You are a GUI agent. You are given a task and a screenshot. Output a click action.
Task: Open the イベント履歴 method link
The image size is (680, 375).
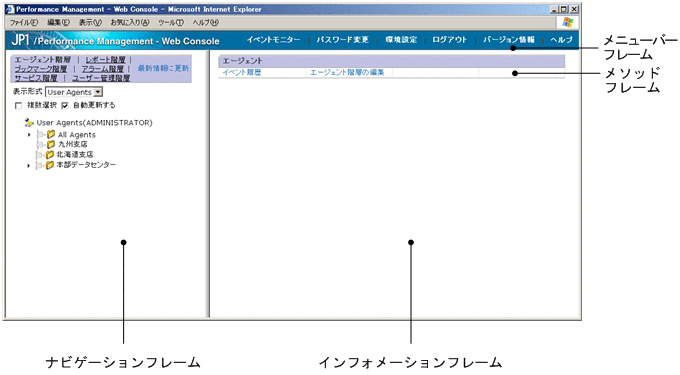(x=242, y=72)
